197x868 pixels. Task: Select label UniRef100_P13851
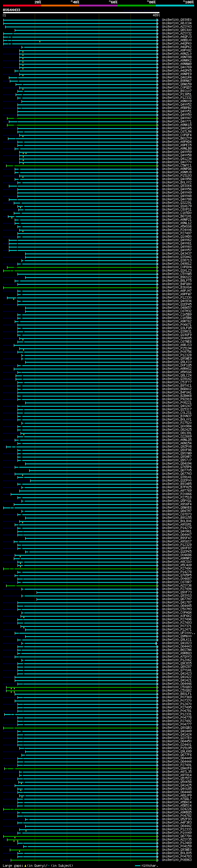point(177,94)
